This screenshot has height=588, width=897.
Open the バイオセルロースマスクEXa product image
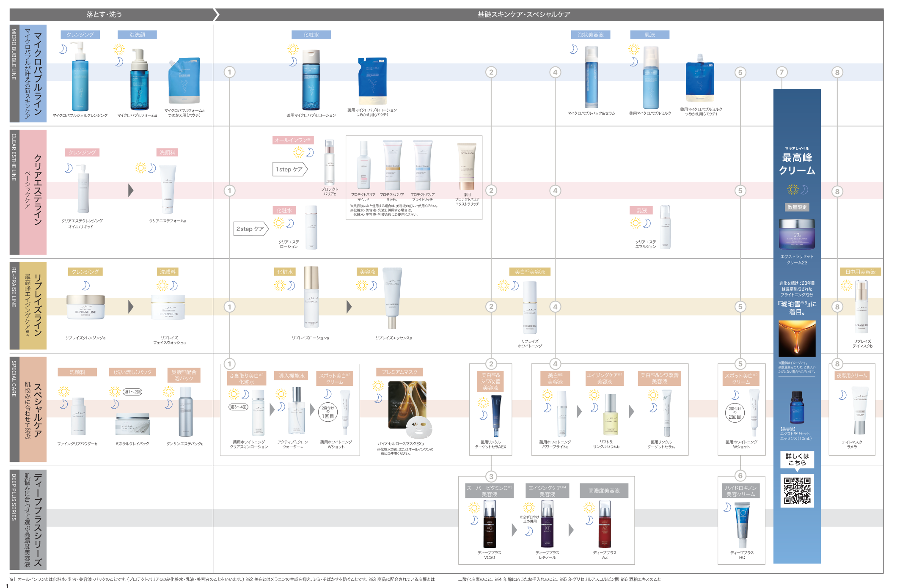pyautogui.click(x=410, y=410)
